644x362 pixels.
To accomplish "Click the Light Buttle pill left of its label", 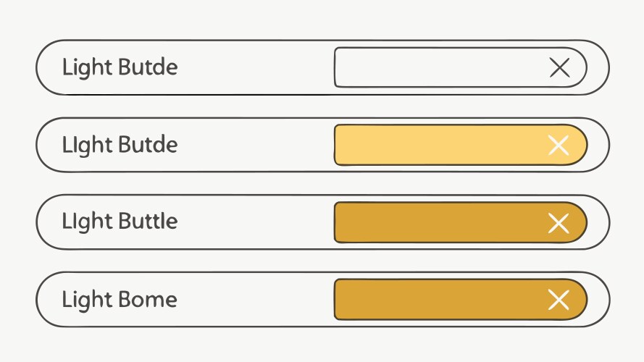I will pyautogui.click(x=49, y=222).
